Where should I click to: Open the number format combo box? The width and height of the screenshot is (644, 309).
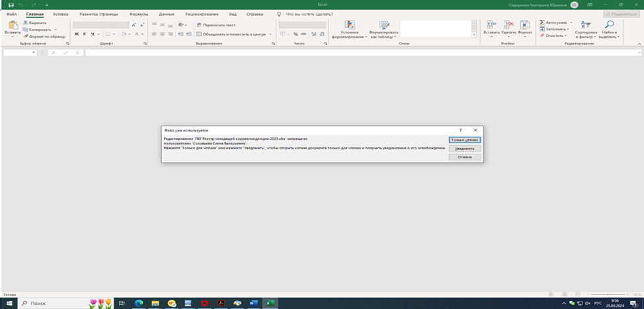[302, 25]
